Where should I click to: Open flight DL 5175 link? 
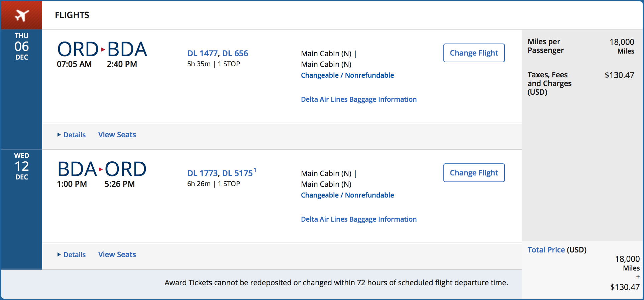tap(237, 173)
